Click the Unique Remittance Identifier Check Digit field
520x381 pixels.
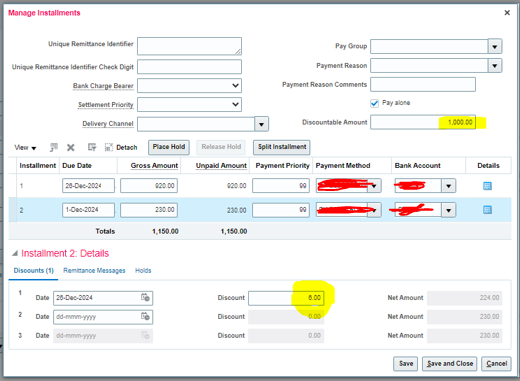189,67
